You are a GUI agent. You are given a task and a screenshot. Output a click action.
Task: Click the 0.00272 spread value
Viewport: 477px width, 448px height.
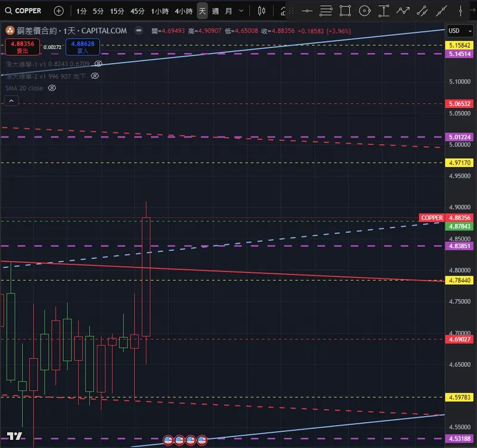(x=52, y=47)
